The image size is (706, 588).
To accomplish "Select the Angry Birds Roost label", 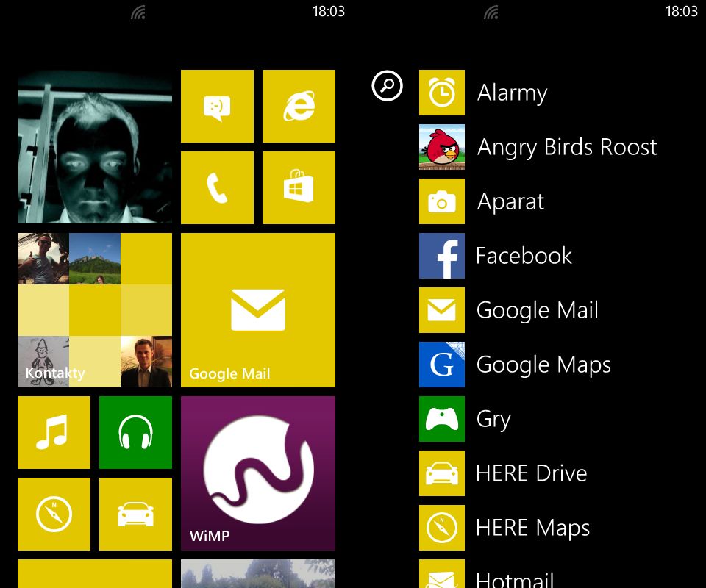I will (x=567, y=148).
